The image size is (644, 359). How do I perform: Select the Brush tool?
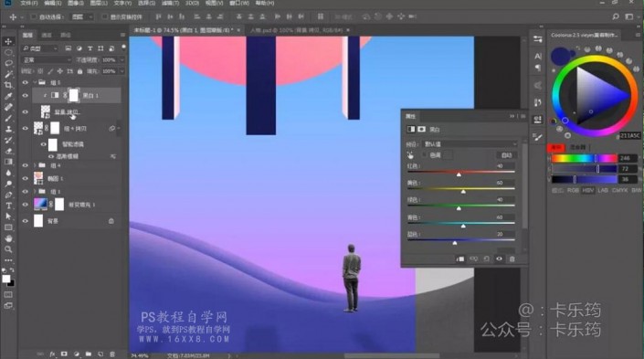(x=8, y=119)
